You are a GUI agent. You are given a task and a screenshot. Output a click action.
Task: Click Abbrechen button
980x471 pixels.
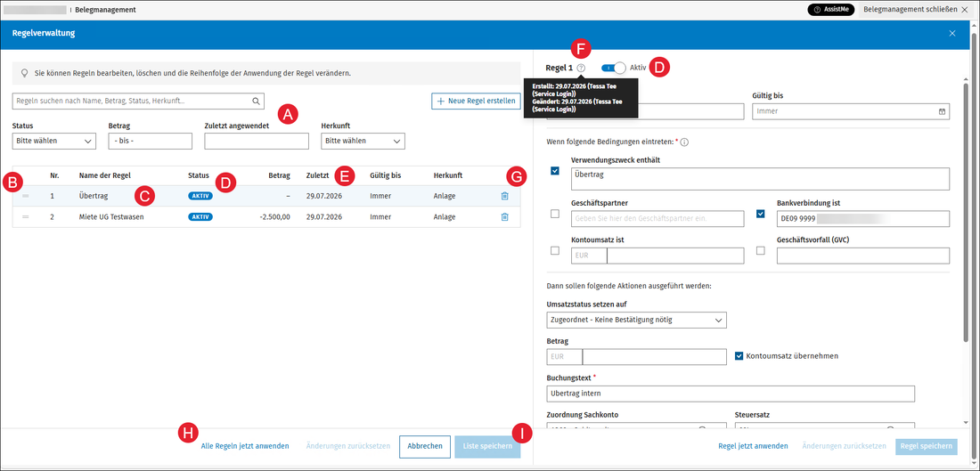424,446
